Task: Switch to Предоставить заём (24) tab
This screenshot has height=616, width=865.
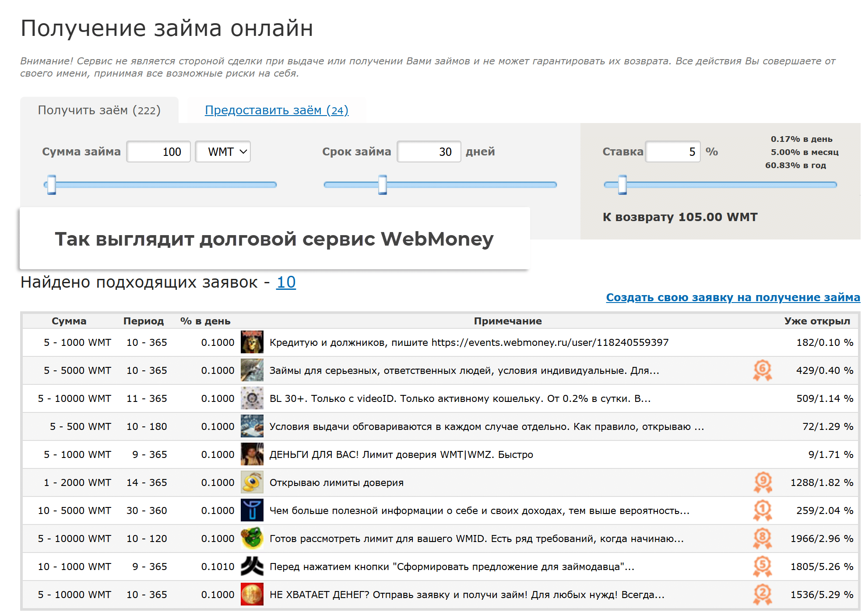Action: 276,110
